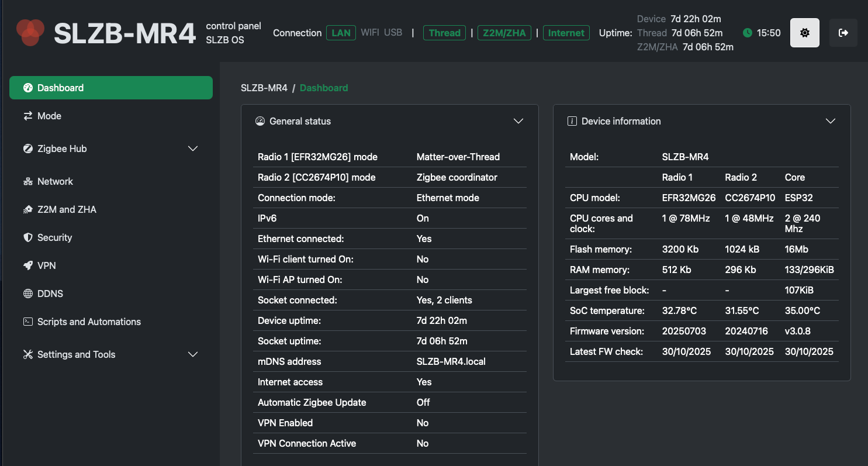Click the Scripts and Automations terminal icon

(x=27, y=322)
